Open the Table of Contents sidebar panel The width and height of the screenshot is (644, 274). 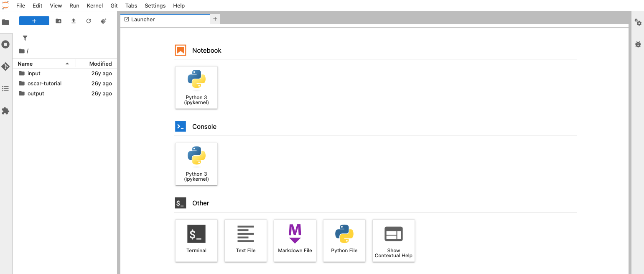click(x=6, y=88)
